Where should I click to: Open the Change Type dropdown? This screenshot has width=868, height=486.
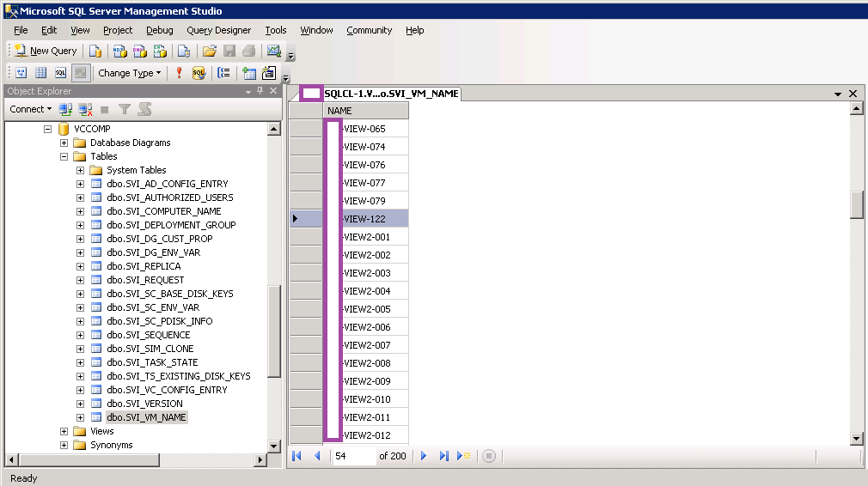pyautogui.click(x=129, y=73)
